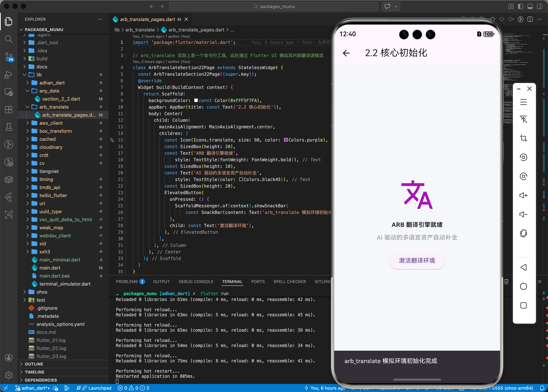This screenshot has height=392, width=548.
Task: Toggle the primary side bar layout icon
Action: (521, 7)
